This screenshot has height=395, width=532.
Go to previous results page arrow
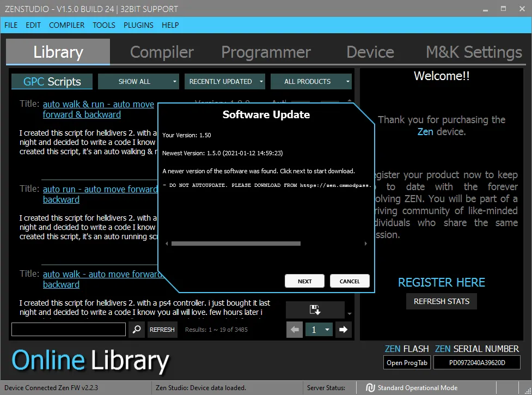295,330
